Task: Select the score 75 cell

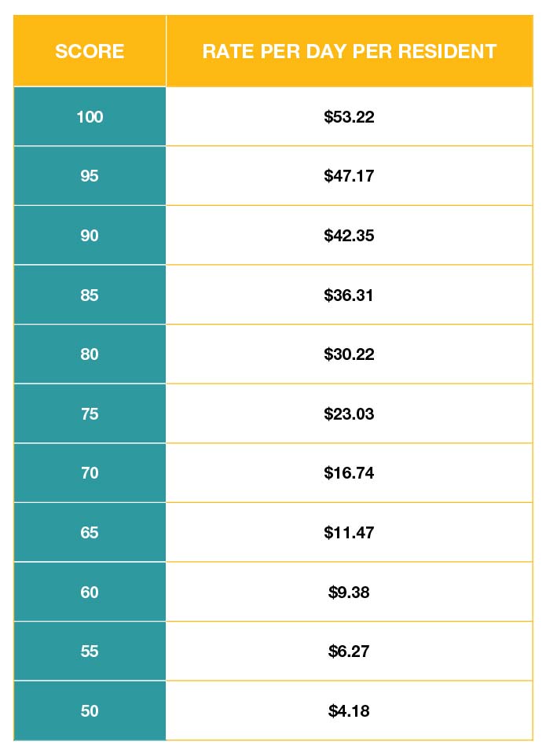Action: point(90,413)
